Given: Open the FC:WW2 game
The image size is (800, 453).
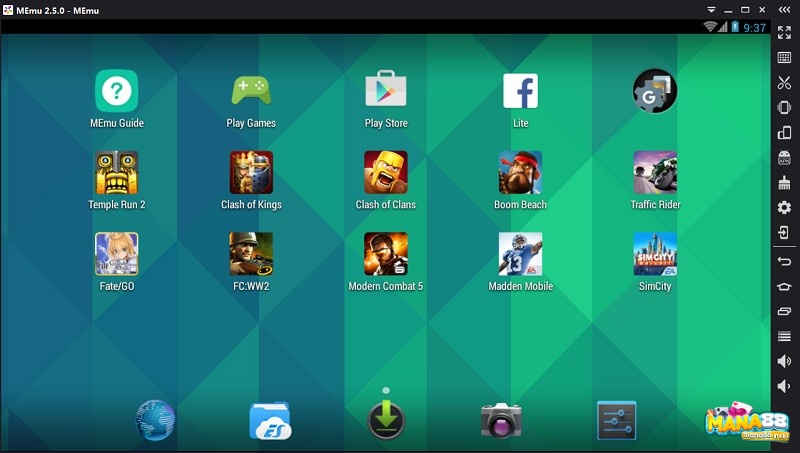Looking at the screenshot, I should (x=251, y=254).
